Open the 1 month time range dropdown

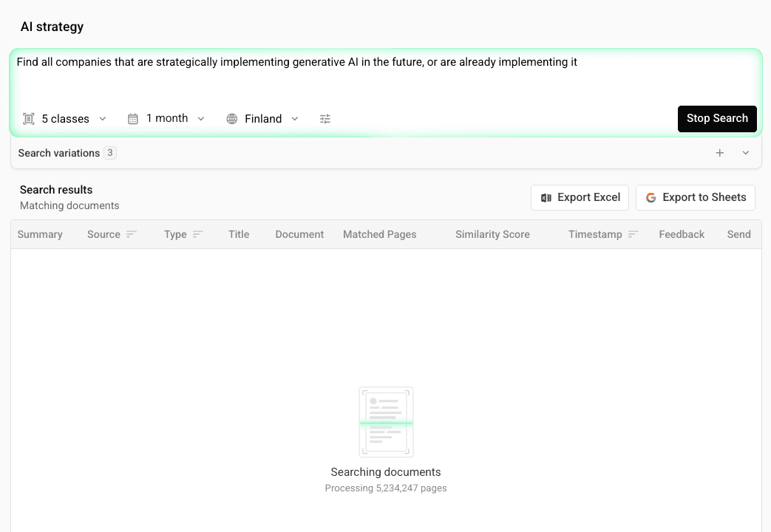pos(166,118)
